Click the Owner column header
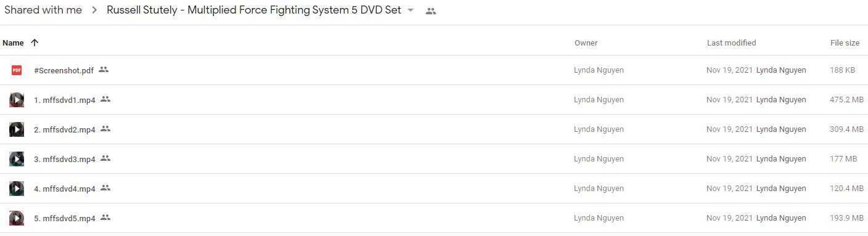This screenshot has width=868, height=236. [x=586, y=43]
